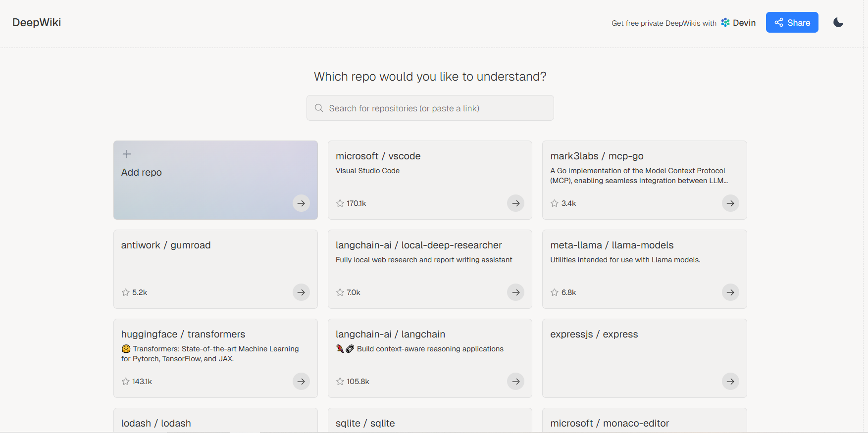Screen dimensions: 868x433
Task: Click the 105.8k star count
Action: coord(358,382)
